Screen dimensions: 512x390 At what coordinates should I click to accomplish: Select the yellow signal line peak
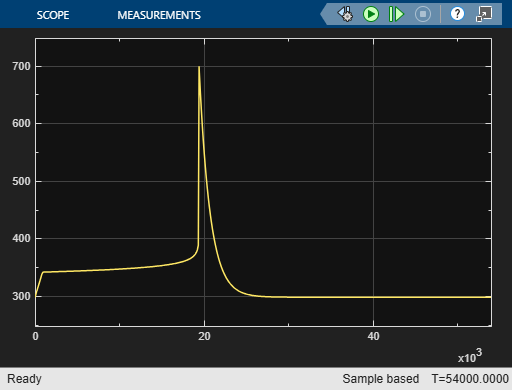pos(199,67)
